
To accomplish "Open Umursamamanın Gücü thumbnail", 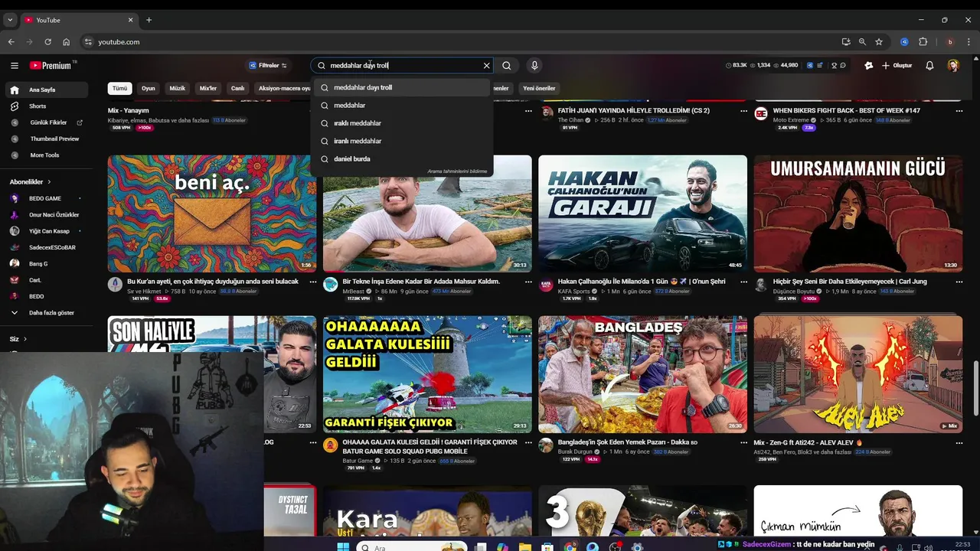I will [858, 214].
